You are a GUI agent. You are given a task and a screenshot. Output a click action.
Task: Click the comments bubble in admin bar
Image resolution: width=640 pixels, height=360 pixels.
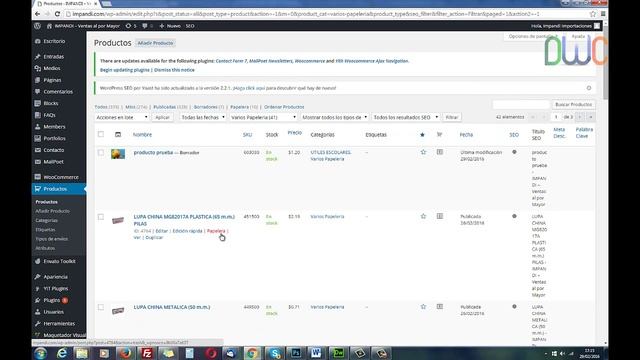(x=144, y=26)
